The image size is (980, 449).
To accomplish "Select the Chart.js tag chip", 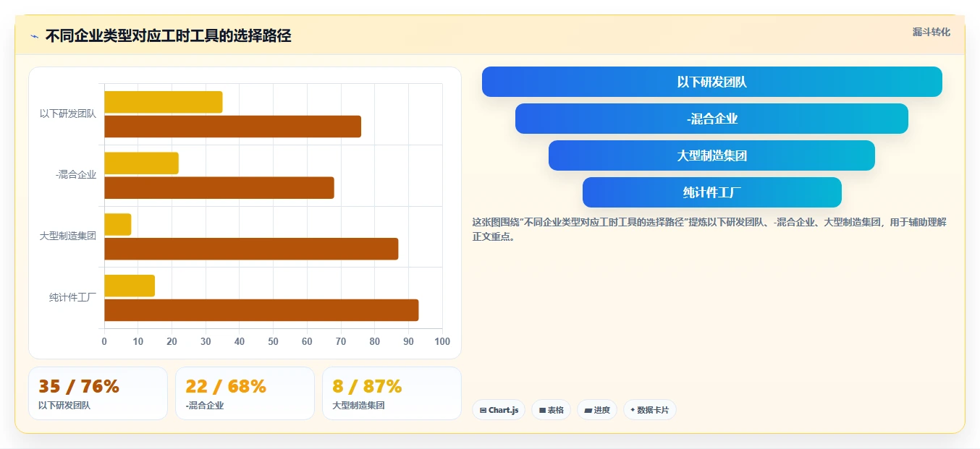I will 499,410.
